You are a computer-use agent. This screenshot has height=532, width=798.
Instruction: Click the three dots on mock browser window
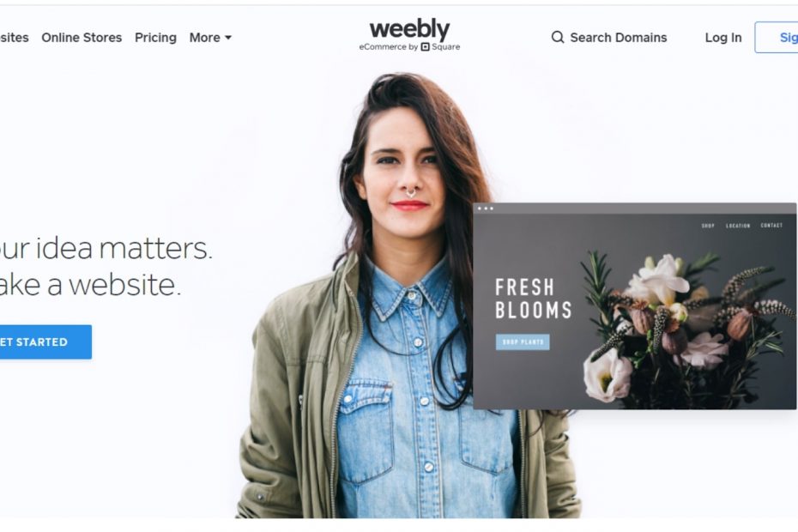coord(486,209)
